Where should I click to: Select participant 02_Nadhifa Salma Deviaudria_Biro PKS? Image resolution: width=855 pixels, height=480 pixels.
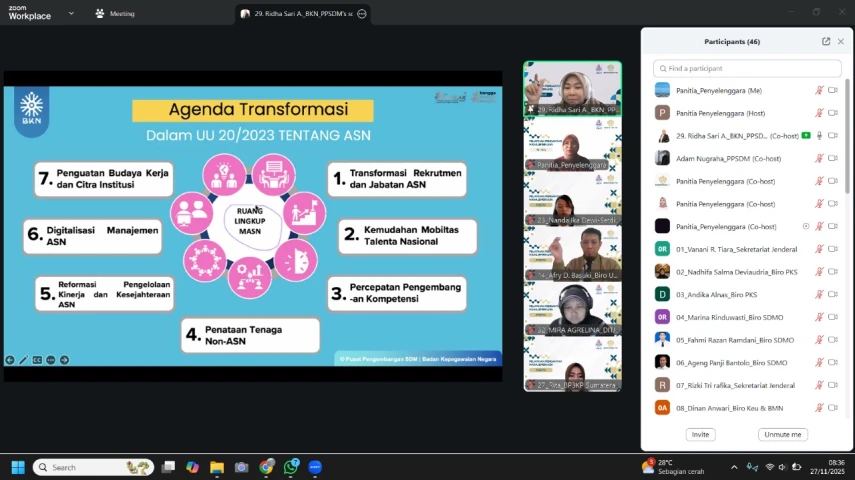tap(747, 272)
